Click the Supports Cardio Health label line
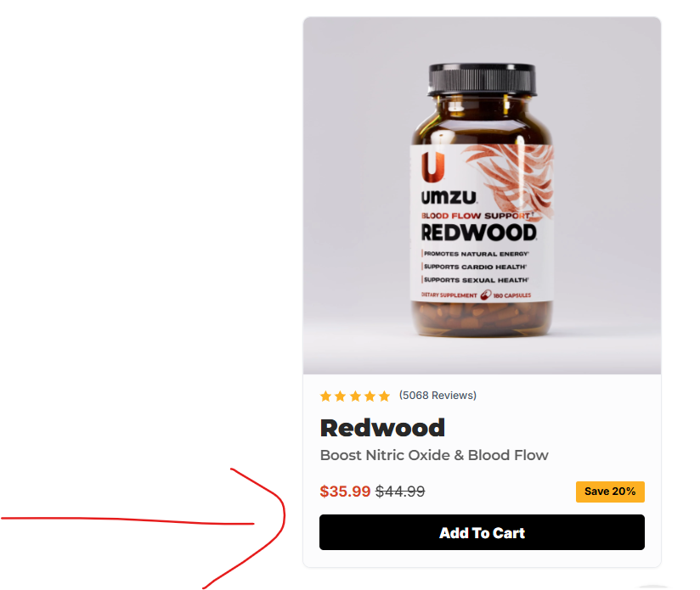This screenshot has width=700, height=590. coord(475,267)
